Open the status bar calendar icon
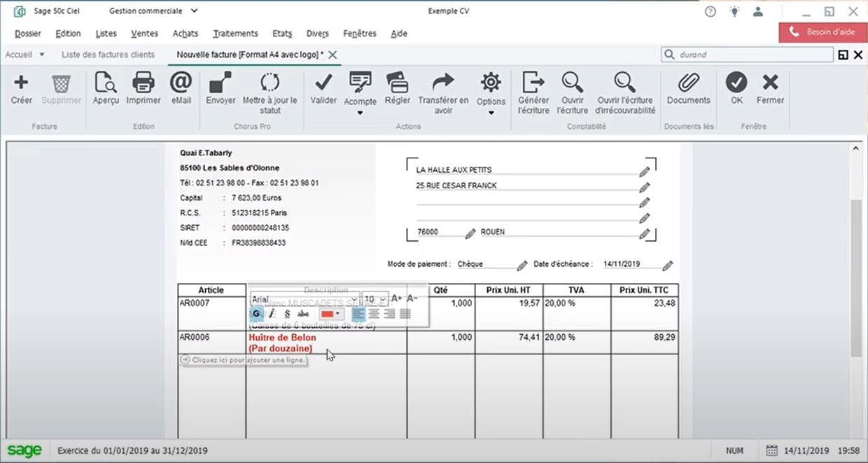 click(772, 450)
